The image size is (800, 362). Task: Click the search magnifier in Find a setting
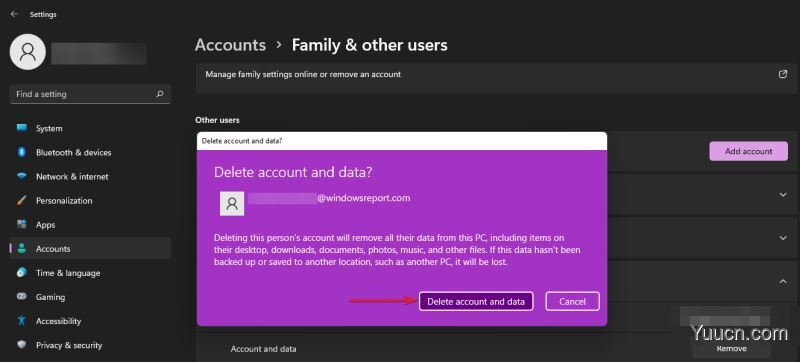160,94
